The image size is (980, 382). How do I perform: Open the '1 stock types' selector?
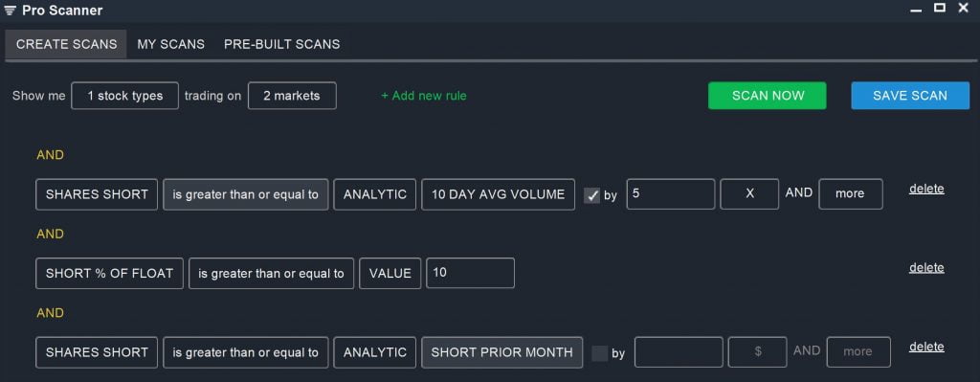click(x=125, y=96)
